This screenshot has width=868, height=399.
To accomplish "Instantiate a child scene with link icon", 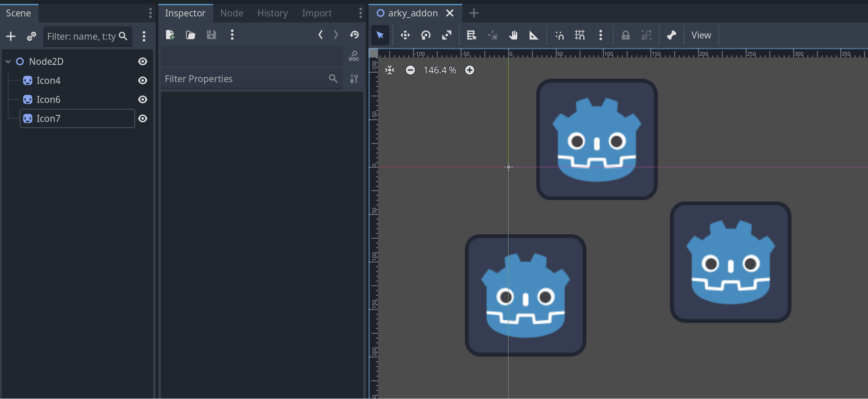I will [x=31, y=36].
